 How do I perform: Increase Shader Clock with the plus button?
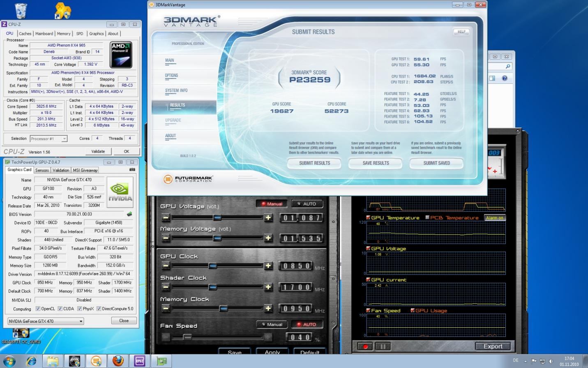(x=268, y=287)
